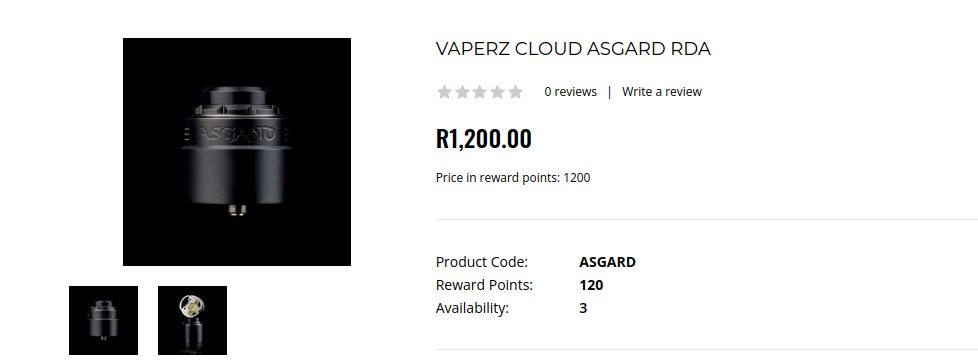Select the fifth rating star
The width and height of the screenshot is (978, 363).
click(515, 92)
